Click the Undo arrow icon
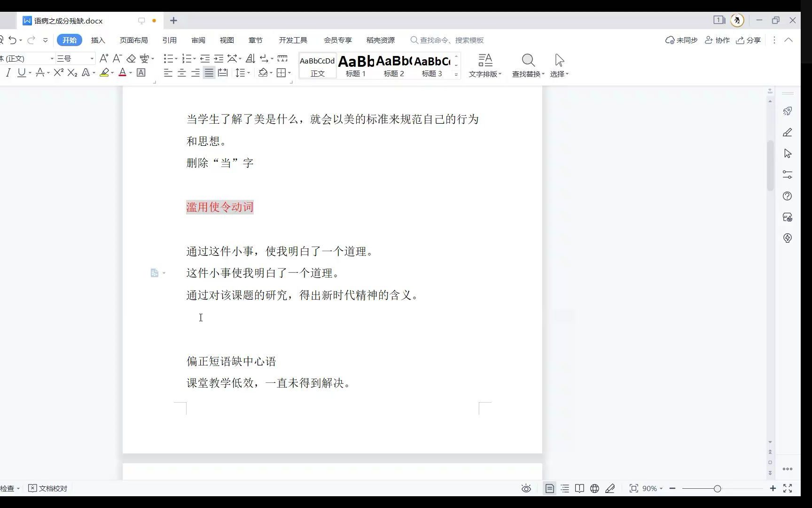This screenshot has width=812, height=508. 13,40
